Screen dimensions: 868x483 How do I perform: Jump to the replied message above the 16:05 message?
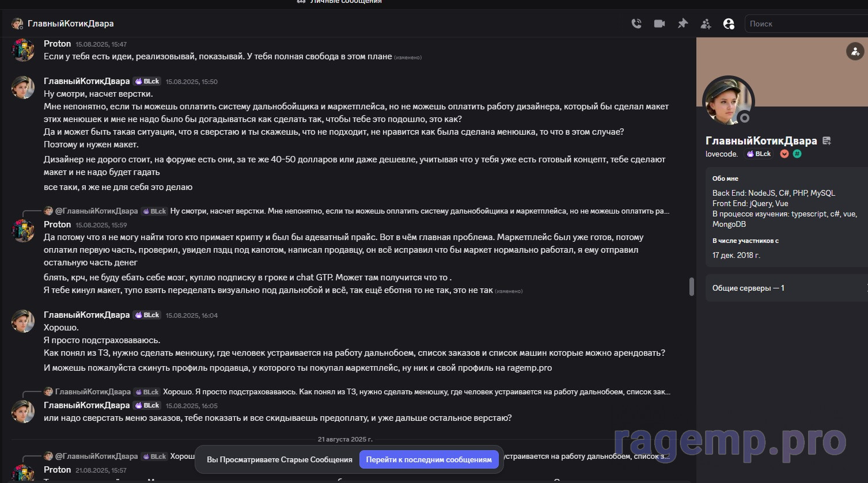416,392
